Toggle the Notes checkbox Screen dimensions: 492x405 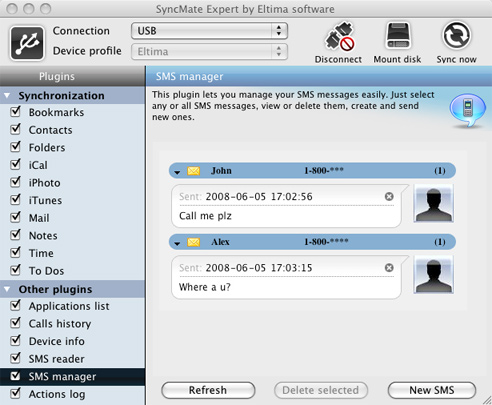[x=16, y=235]
